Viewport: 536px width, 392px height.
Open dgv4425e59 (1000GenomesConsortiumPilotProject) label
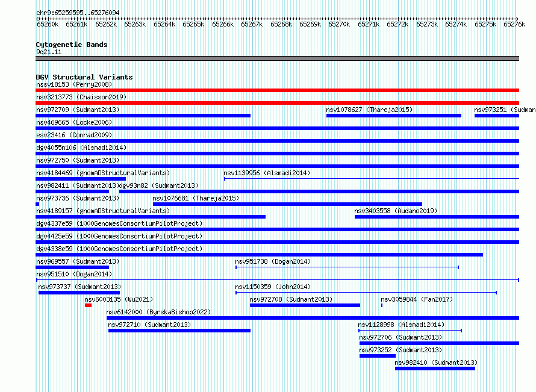click(119, 236)
